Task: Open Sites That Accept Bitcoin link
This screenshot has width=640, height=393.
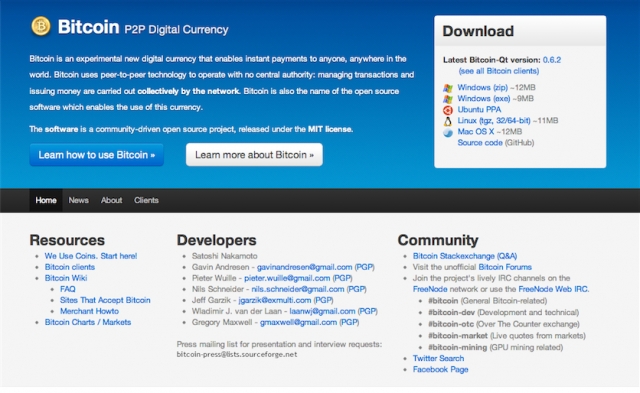Action: tap(105, 300)
